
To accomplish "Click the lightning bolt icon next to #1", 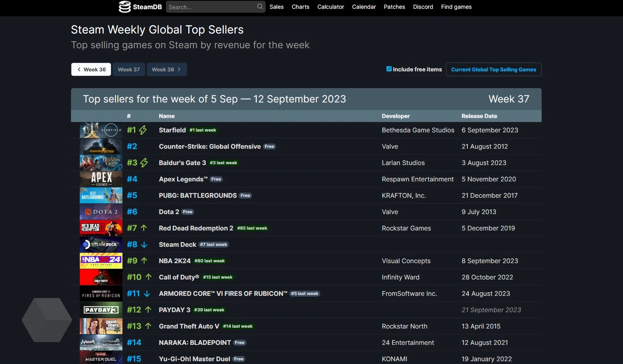I will point(143,130).
